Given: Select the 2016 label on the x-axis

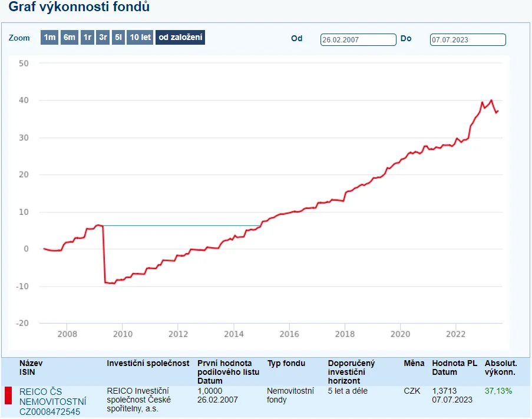Looking at the screenshot, I should (x=289, y=334).
